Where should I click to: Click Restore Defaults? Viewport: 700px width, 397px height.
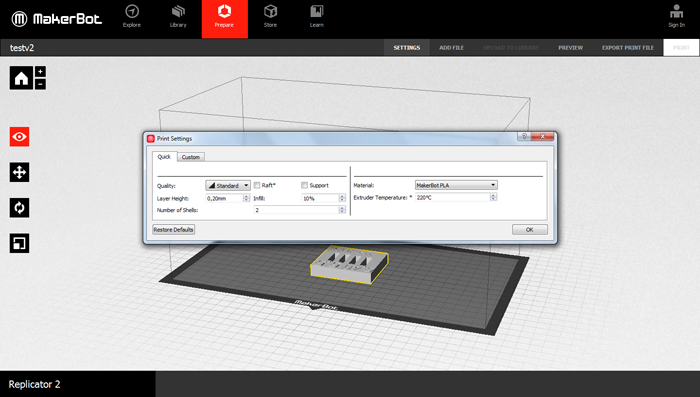pos(174,230)
